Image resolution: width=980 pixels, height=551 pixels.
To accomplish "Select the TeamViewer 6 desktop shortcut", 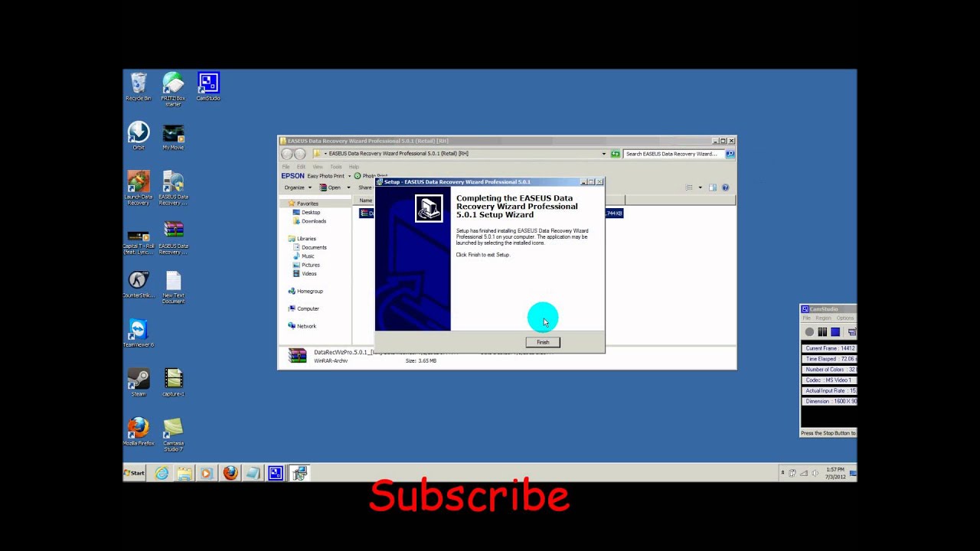I will coord(139,333).
